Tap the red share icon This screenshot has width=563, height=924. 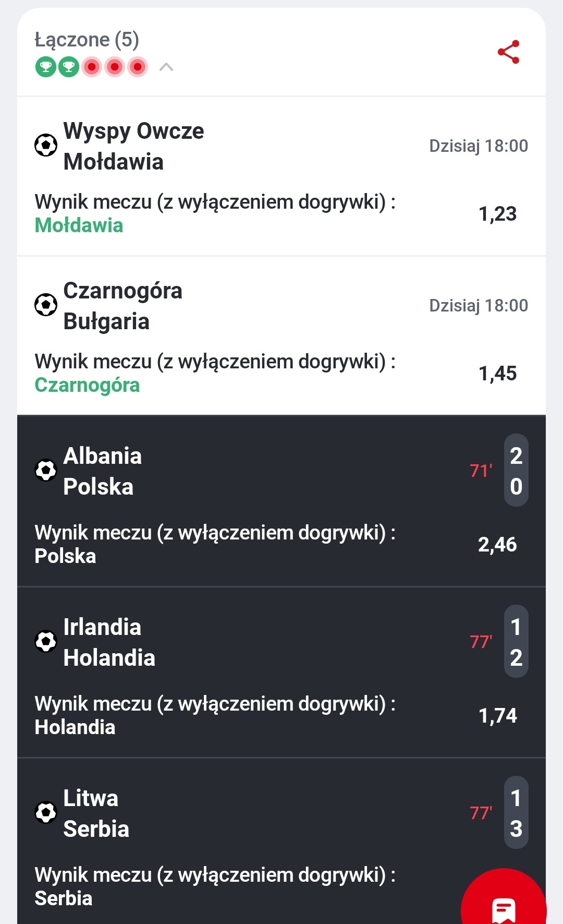pyautogui.click(x=508, y=52)
